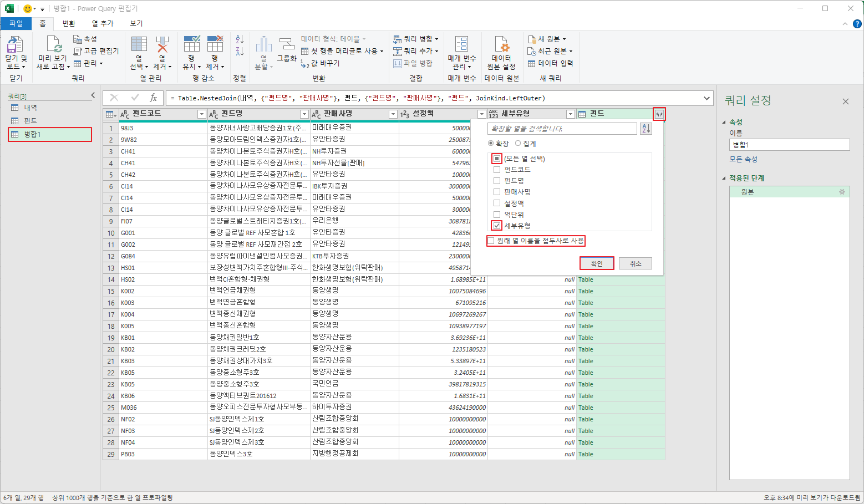
Task: Click Replace Values (값 바꾸기)
Action: coord(320,63)
